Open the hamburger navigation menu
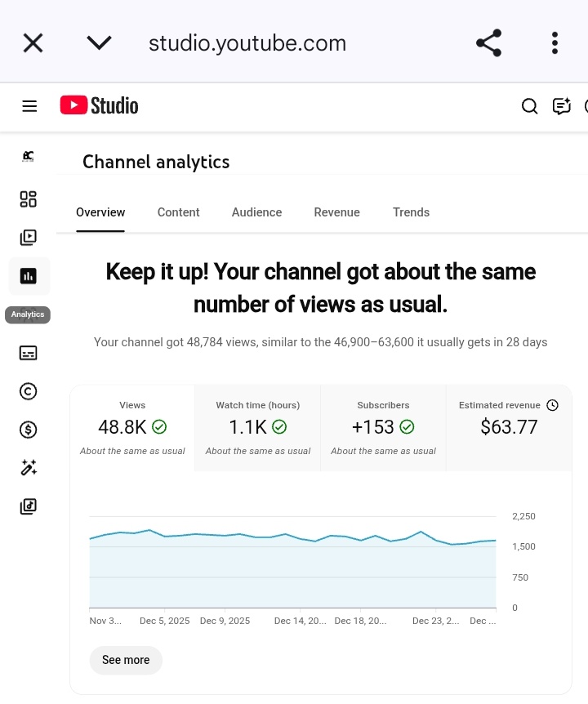Image resolution: width=588 pixels, height=704 pixels. (x=29, y=106)
